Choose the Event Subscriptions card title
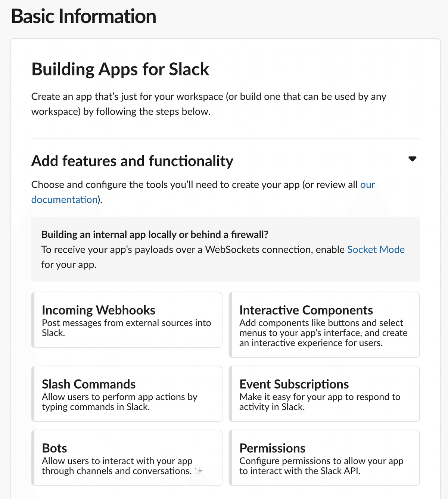This screenshot has height=499, width=448. coord(294,384)
